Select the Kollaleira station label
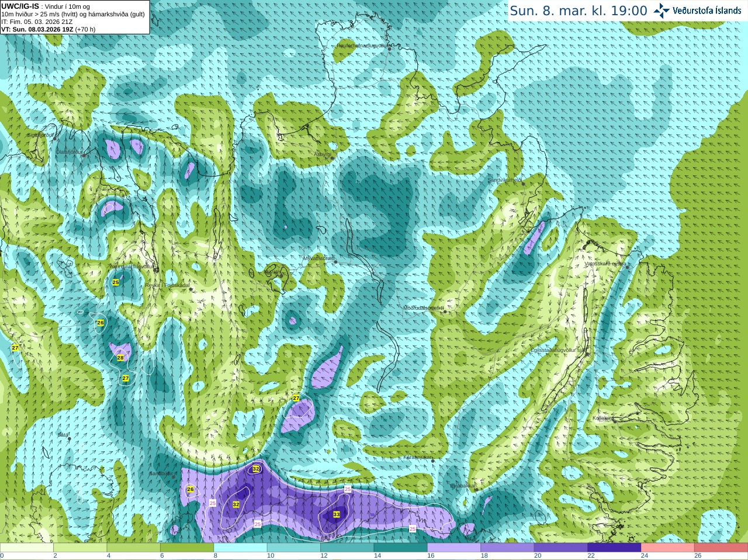Viewport: 748px width, 560px height. coord(603,418)
